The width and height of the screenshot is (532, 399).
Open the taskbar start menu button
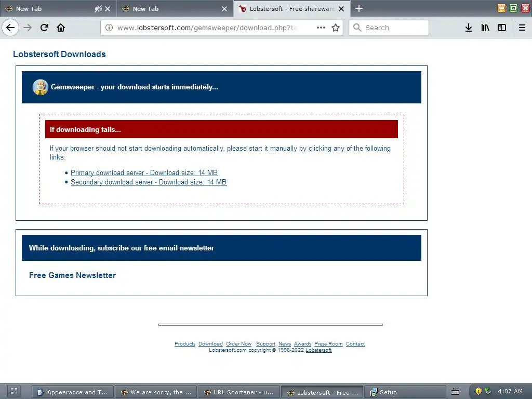14,392
